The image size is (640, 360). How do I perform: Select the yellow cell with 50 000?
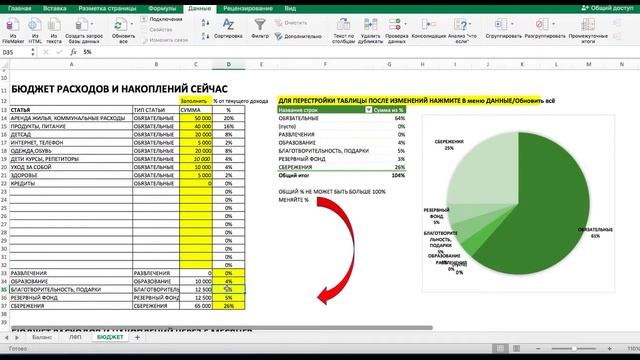point(196,118)
